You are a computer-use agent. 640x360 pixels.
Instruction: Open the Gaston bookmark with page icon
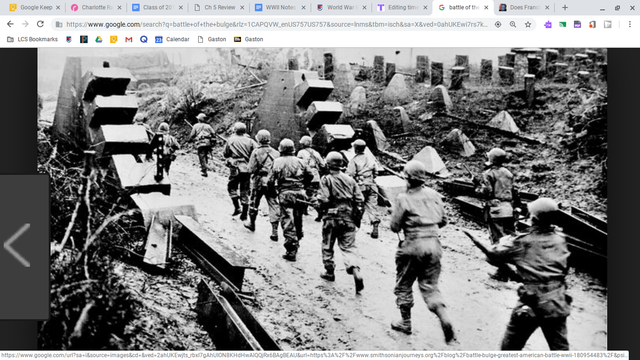pyautogui.click(x=211, y=39)
